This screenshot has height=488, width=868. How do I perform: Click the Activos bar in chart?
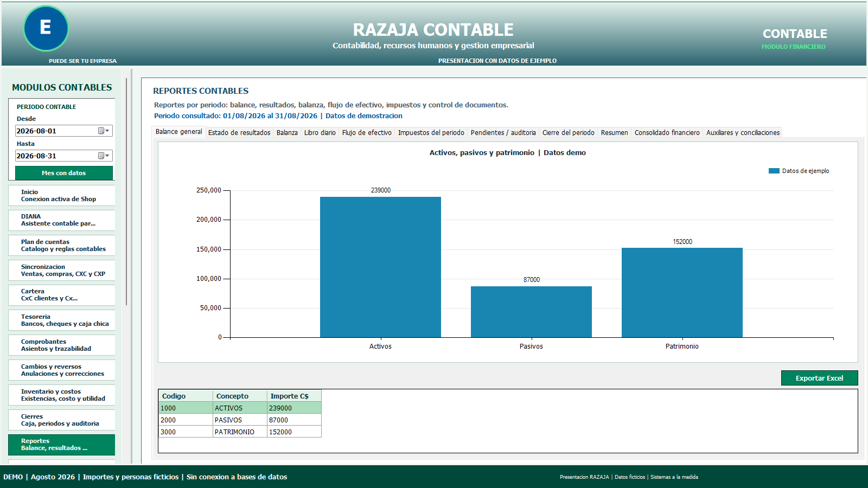coord(380,267)
